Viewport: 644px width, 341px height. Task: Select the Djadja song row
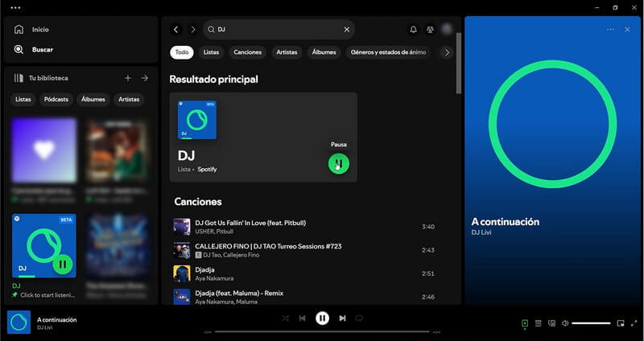[x=304, y=273]
